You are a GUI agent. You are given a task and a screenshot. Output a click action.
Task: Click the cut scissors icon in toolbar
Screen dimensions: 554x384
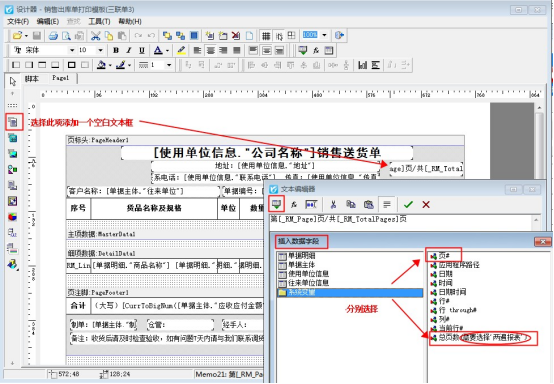point(95,35)
